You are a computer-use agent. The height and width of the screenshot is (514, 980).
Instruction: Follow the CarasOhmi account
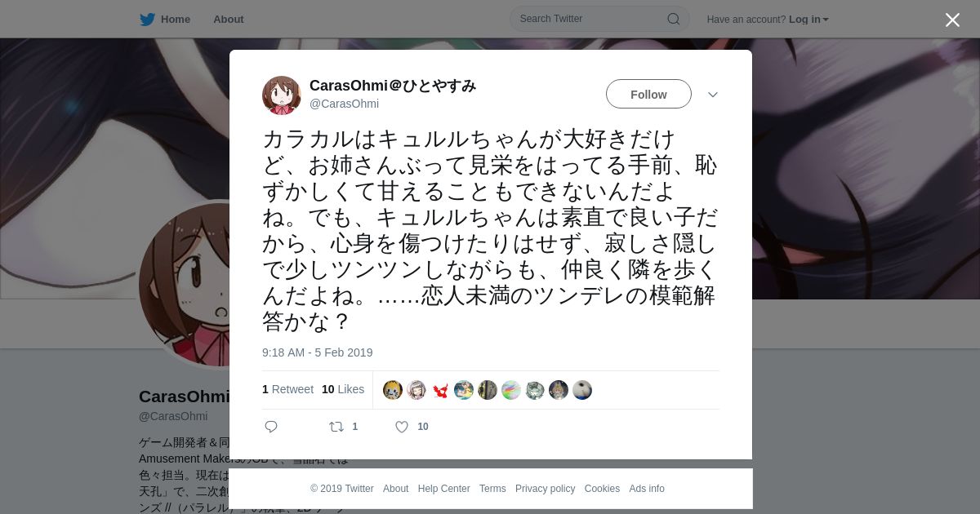[x=648, y=95]
